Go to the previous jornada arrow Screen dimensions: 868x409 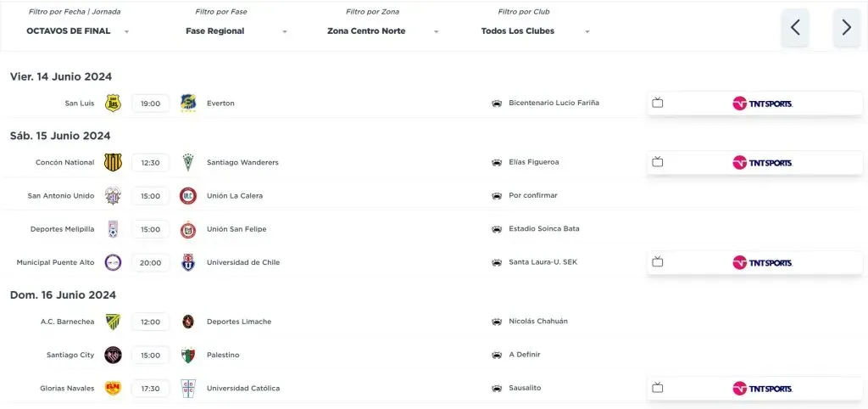[x=795, y=27]
